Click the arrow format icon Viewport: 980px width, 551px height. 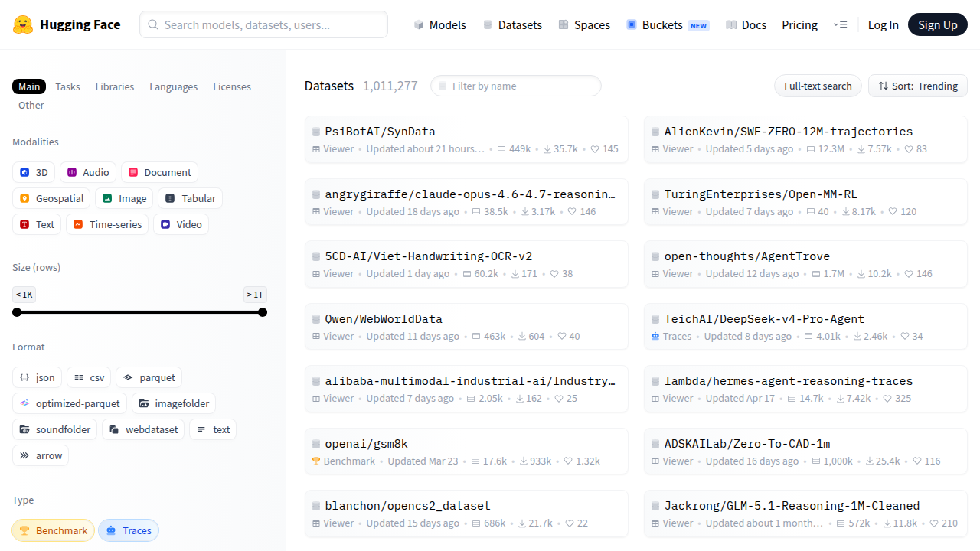tap(24, 455)
